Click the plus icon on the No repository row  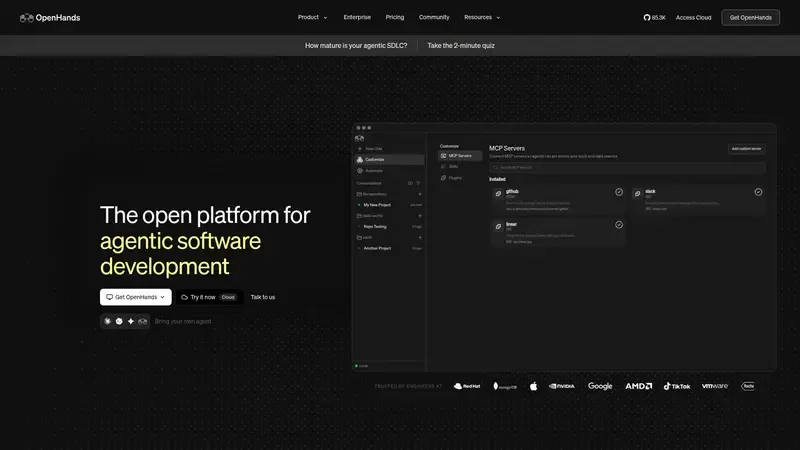point(420,194)
